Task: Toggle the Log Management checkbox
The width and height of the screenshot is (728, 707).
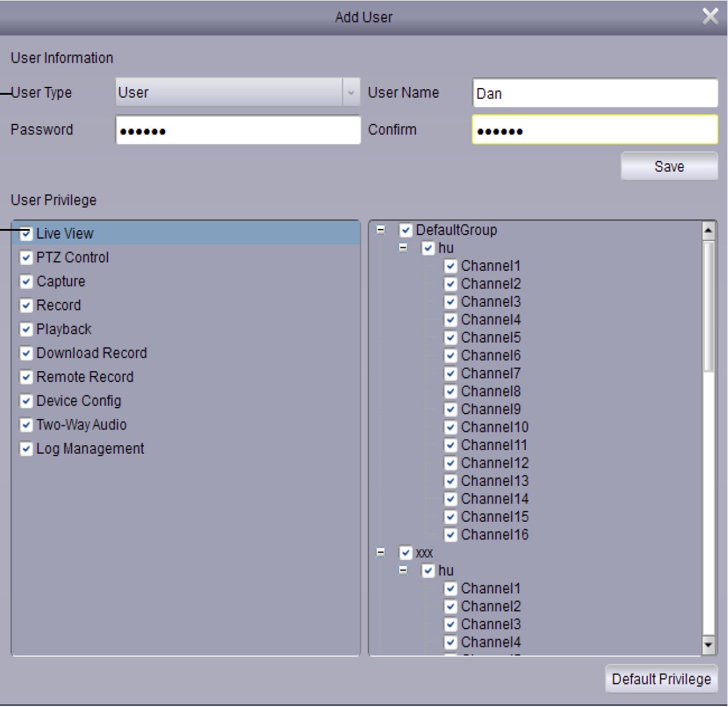Action: (26, 449)
